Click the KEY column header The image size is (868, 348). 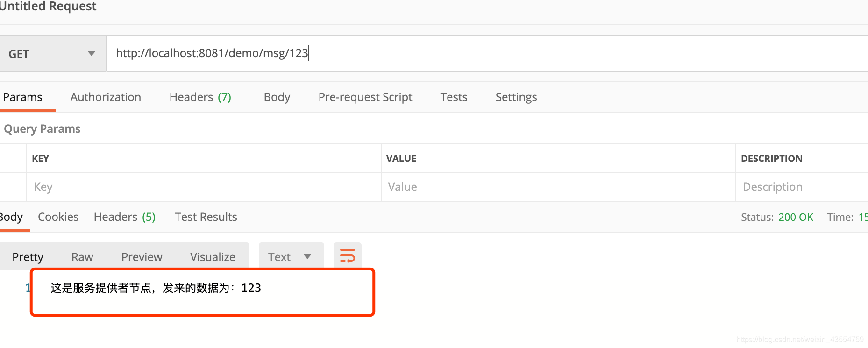point(40,159)
